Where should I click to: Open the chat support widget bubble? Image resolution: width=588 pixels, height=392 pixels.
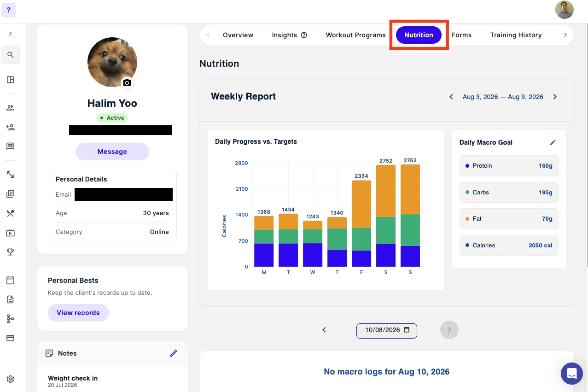[x=572, y=374]
